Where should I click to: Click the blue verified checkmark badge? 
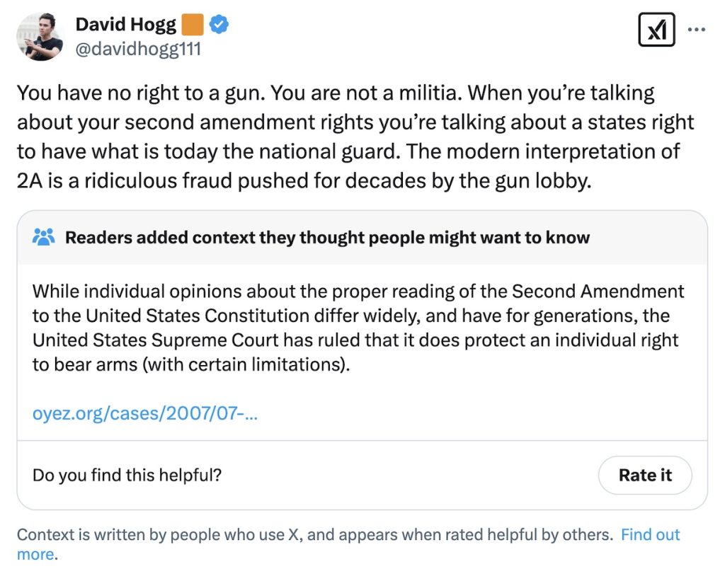[219, 25]
